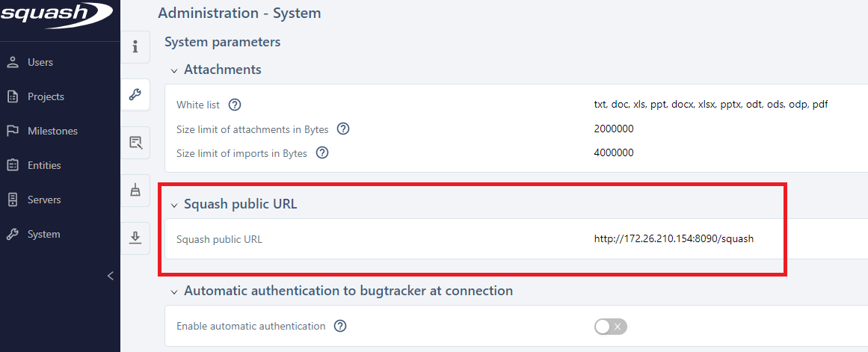Open Users in the sidebar

pos(40,62)
